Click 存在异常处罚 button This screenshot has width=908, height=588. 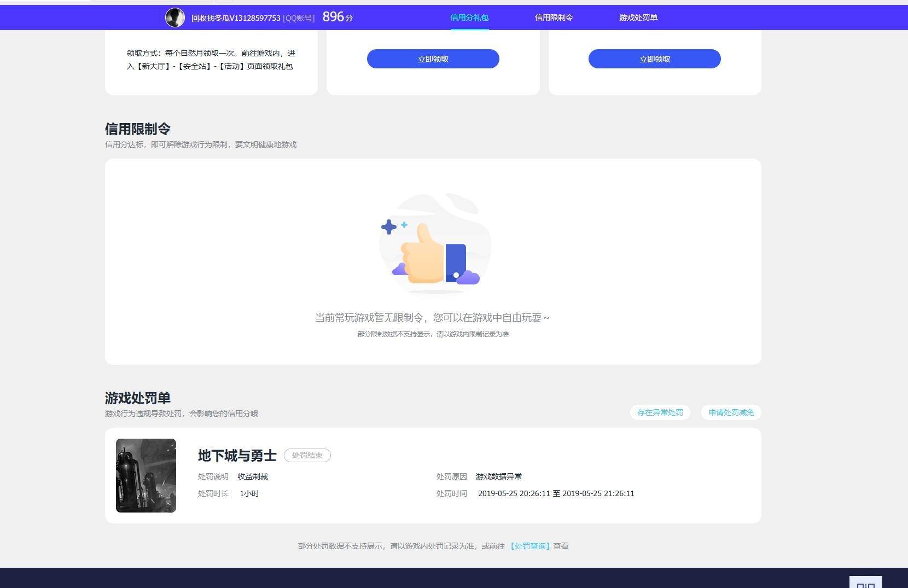(x=660, y=412)
